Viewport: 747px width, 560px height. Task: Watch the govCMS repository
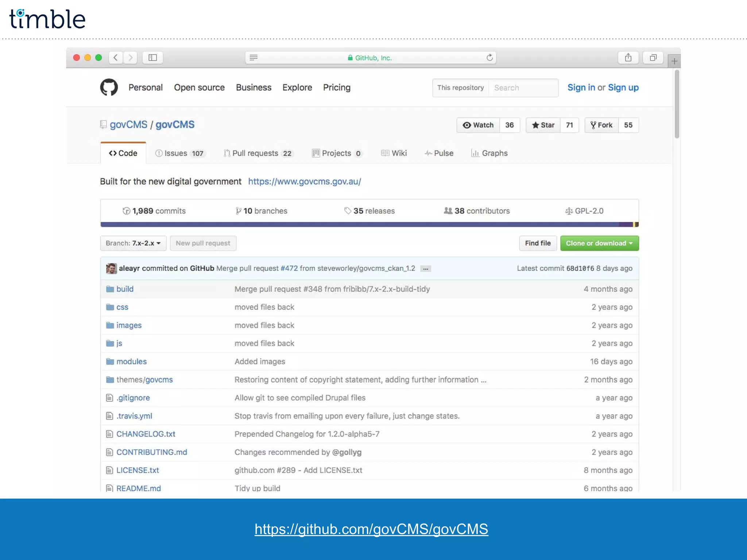point(478,125)
